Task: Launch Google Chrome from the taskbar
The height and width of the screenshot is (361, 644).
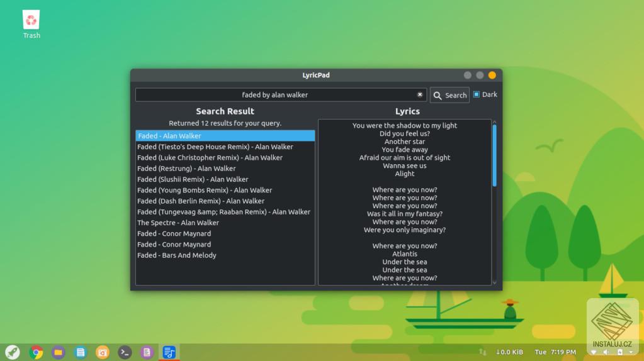Action: [x=36, y=352]
